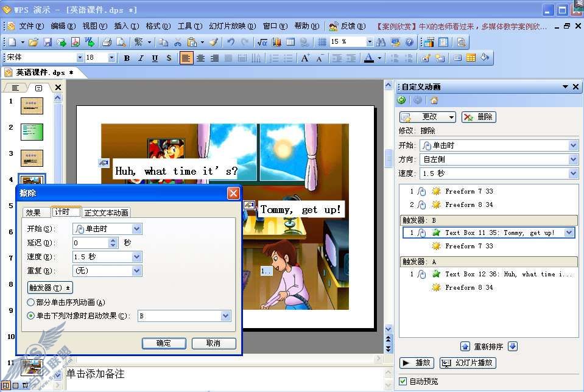Click the 确定 button
The width and height of the screenshot is (584, 392).
click(164, 343)
